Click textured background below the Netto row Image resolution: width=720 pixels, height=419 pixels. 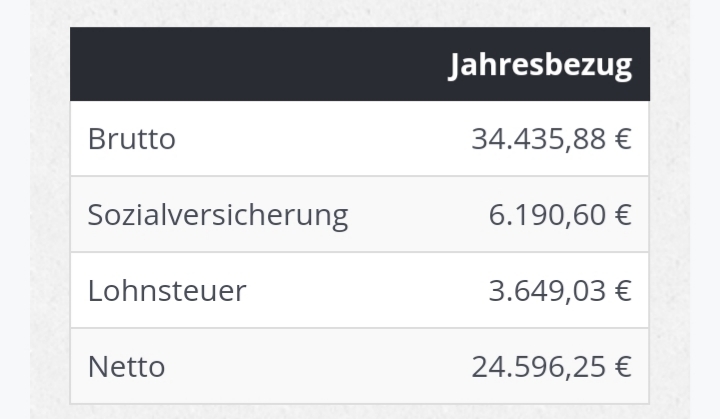click(360, 412)
